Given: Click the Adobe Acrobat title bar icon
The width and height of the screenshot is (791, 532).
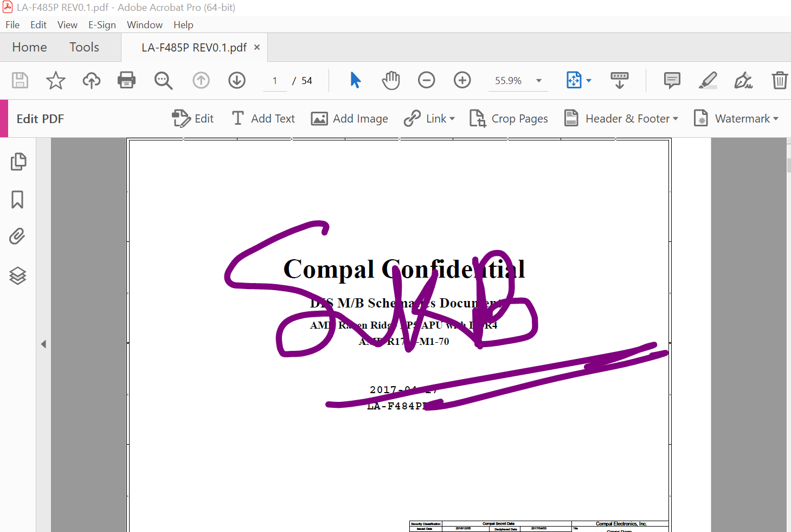Looking at the screenshot, I should [x=8, y=7].
